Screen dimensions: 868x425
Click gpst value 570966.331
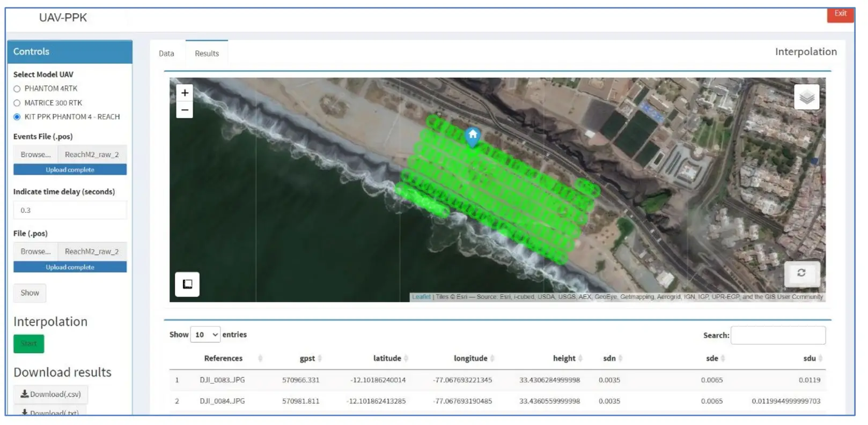300,380
